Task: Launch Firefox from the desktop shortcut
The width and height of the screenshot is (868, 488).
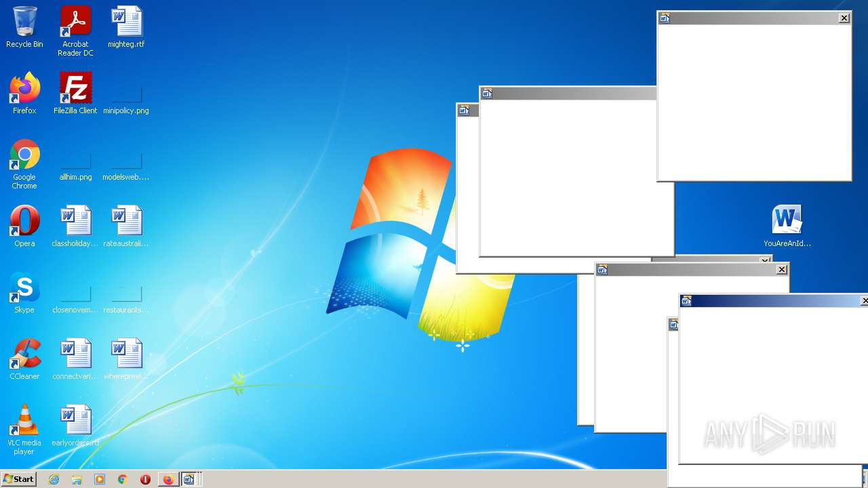Action: tap(24, 94)
